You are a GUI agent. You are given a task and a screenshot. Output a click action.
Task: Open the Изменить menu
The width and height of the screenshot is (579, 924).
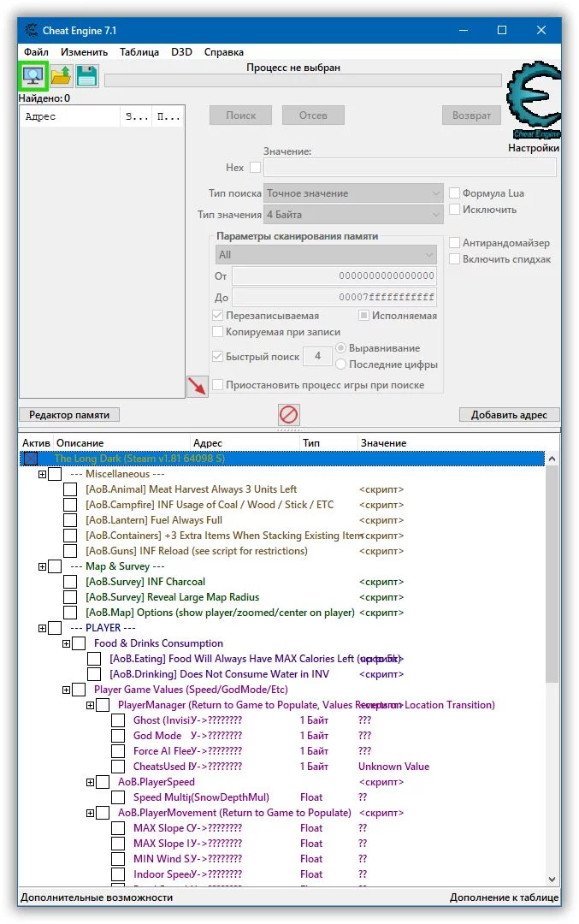point(84,52)
